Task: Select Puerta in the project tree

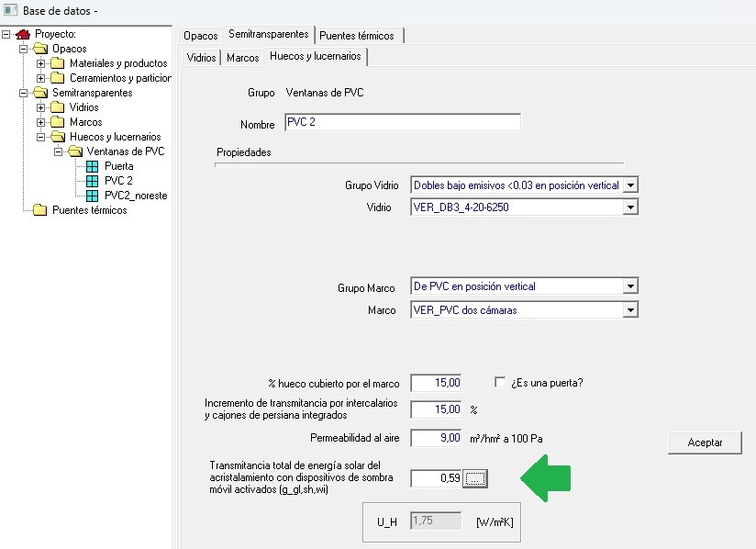Action: [x=119, y=166]
